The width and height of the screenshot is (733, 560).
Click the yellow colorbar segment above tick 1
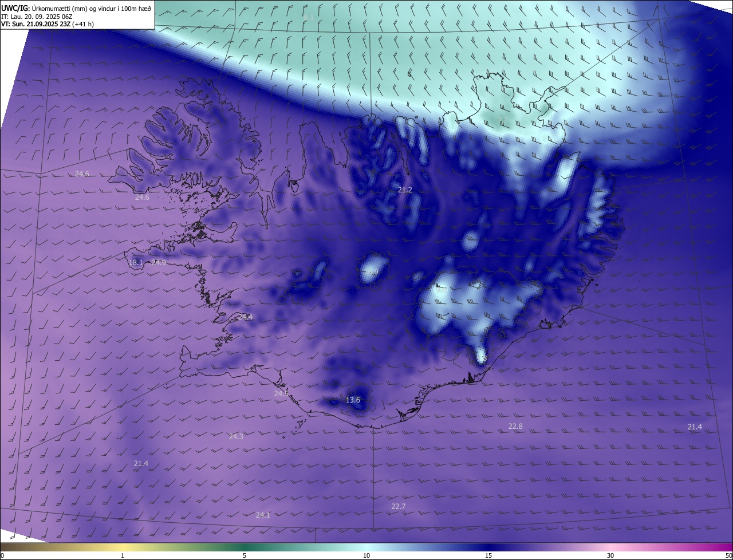123,547
